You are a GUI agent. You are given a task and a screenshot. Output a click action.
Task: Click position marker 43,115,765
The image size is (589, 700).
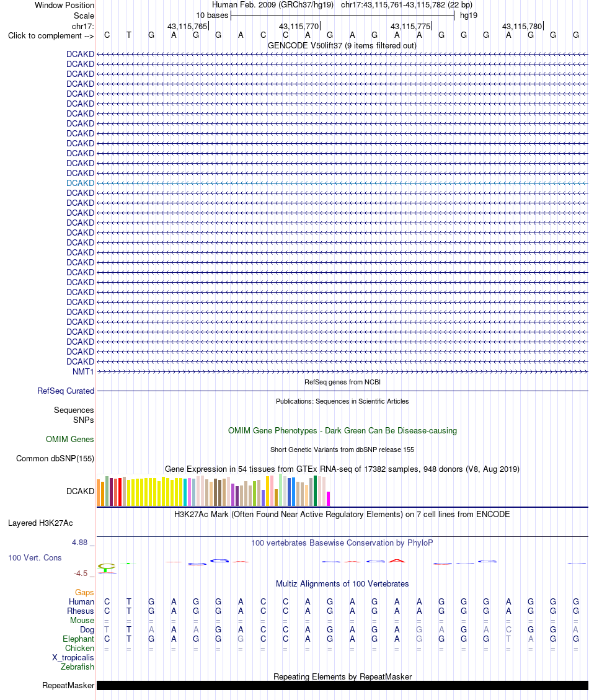(x=187, y=26)
